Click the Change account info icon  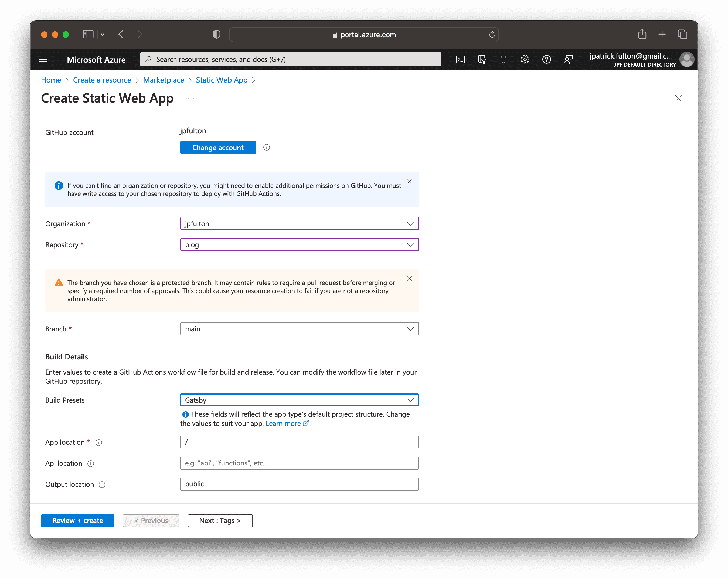(266, 147)
